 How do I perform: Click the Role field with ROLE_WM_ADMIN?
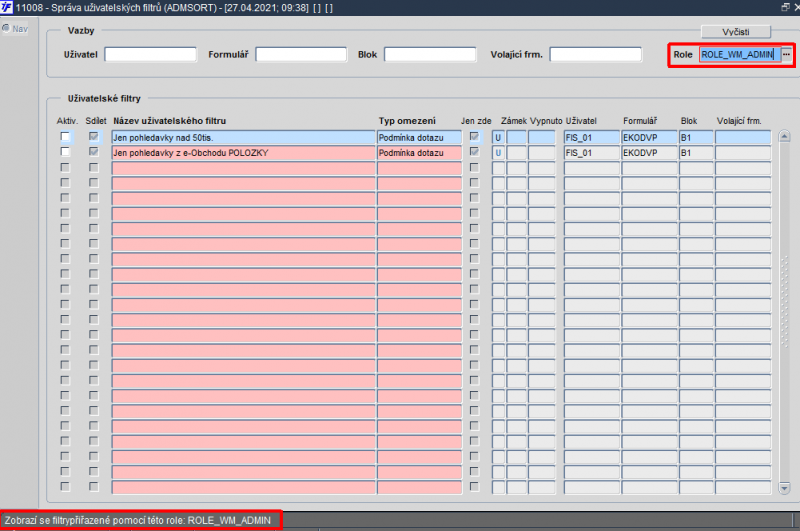pyautogui.click(x=740, y=55)
